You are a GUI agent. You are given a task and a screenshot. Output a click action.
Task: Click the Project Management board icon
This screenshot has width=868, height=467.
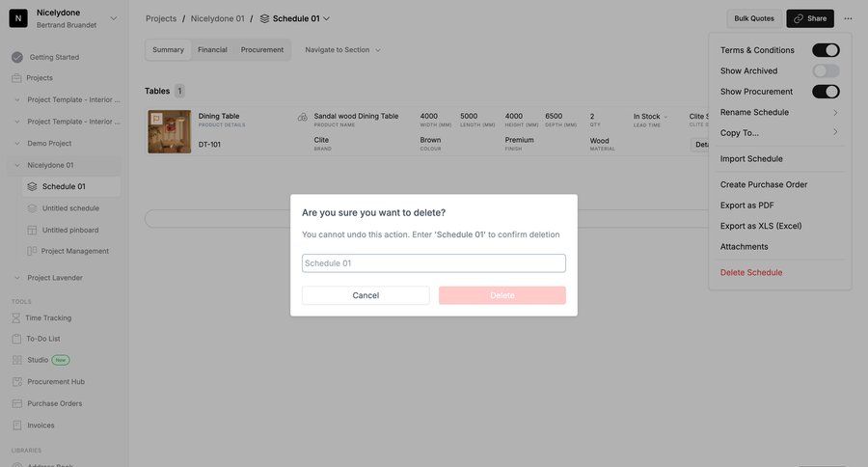click(32, 251)
